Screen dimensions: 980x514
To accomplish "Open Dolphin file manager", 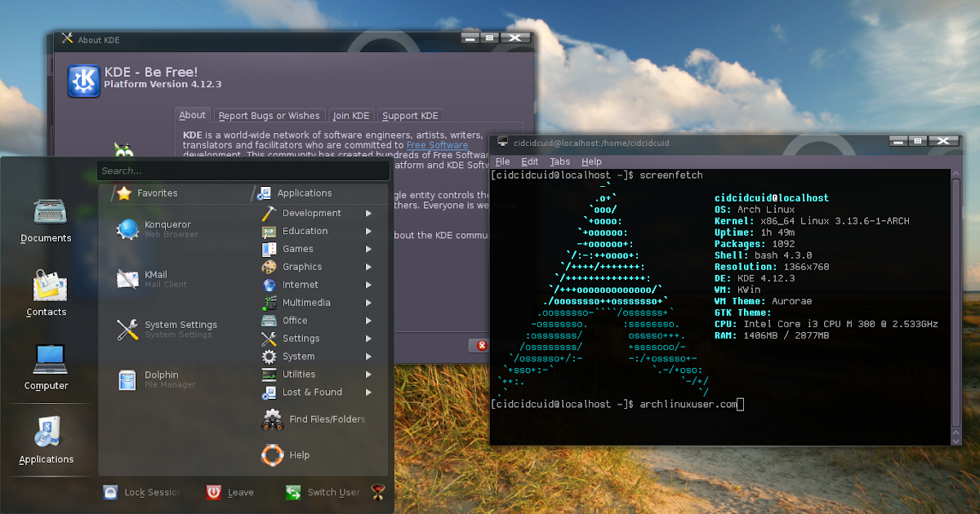I will pyautogui.click(x=159, y=380).
